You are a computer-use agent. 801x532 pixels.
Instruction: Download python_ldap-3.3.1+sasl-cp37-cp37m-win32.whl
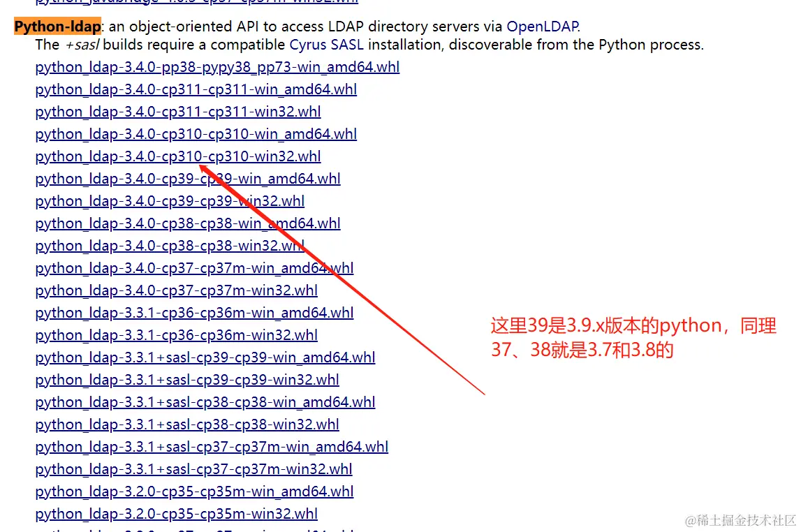[193, 470]
